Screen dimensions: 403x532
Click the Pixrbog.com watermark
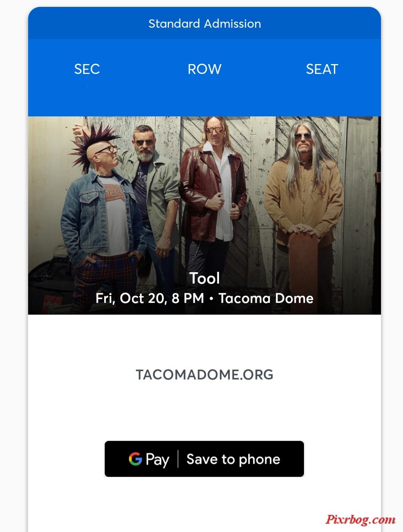click(x=360, y=519)
